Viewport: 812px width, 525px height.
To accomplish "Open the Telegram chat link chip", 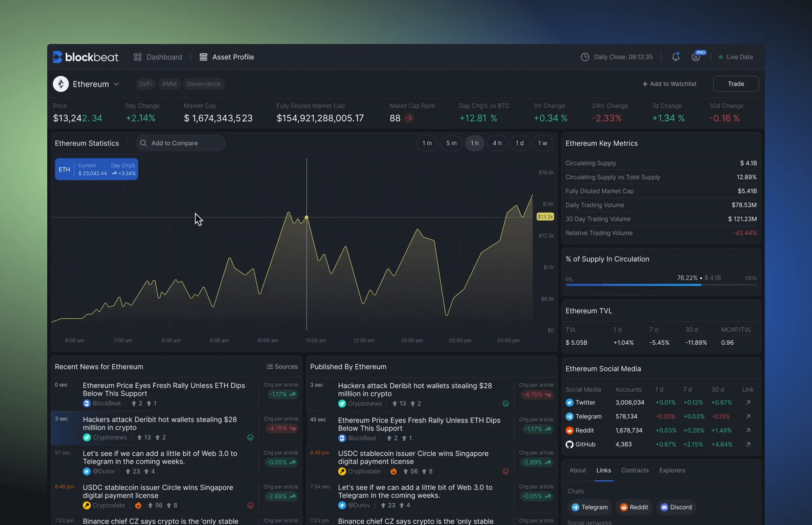I will pyautogui.click(x=589, y=507).
